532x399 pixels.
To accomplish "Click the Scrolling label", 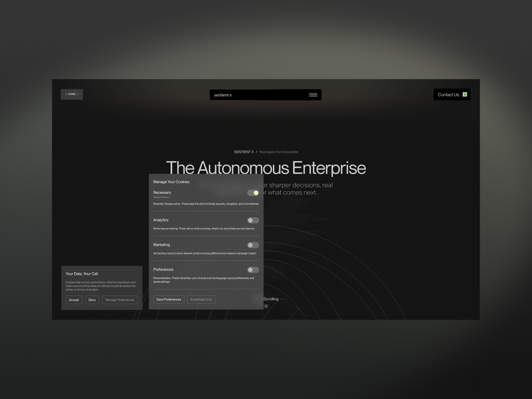I will pos(271,299).
